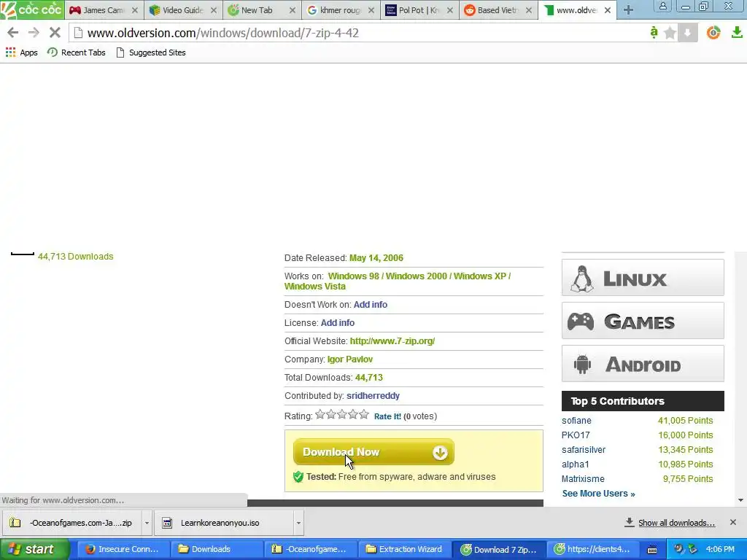
Task: Open the Linux category button
Action: point(643,278)
